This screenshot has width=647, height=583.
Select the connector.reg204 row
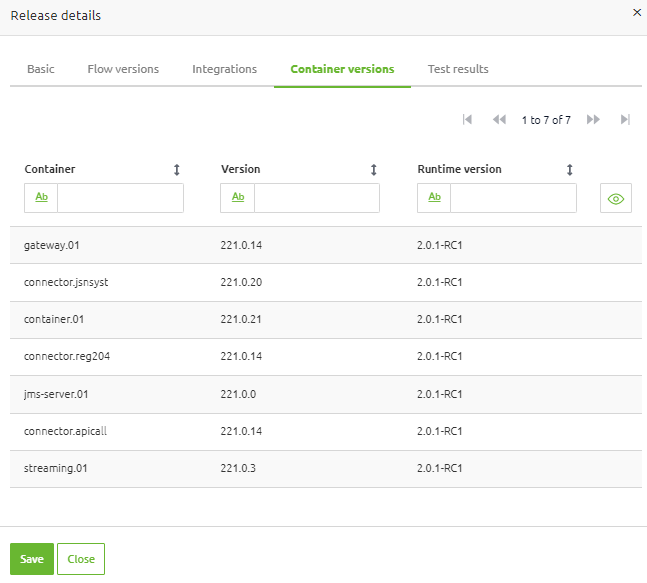click(x=326, y=356)
